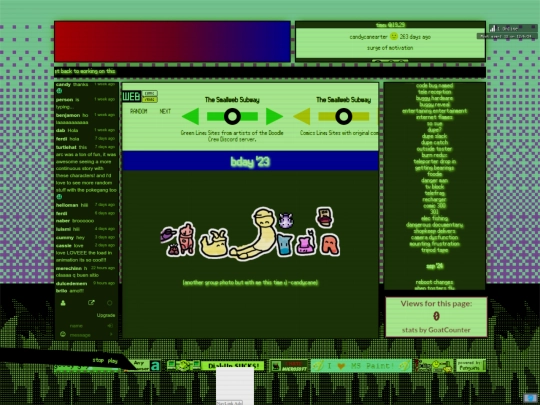Open the chatbox pop-out icon
Image resolution: width=540 pixels, height=405 pixels.
91,303
